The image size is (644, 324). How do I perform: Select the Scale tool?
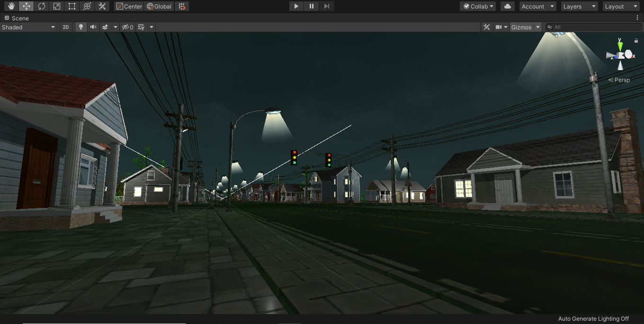pos(57,6)
